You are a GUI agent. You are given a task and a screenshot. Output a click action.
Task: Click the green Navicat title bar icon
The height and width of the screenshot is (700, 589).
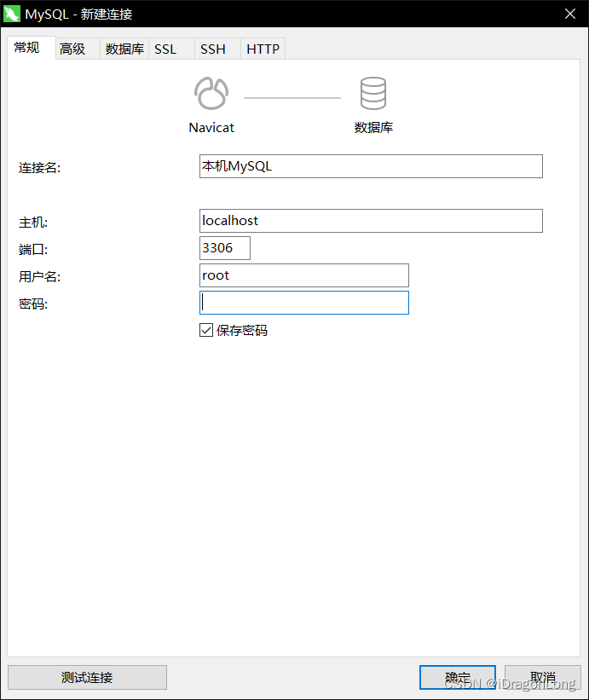[12, 14]
